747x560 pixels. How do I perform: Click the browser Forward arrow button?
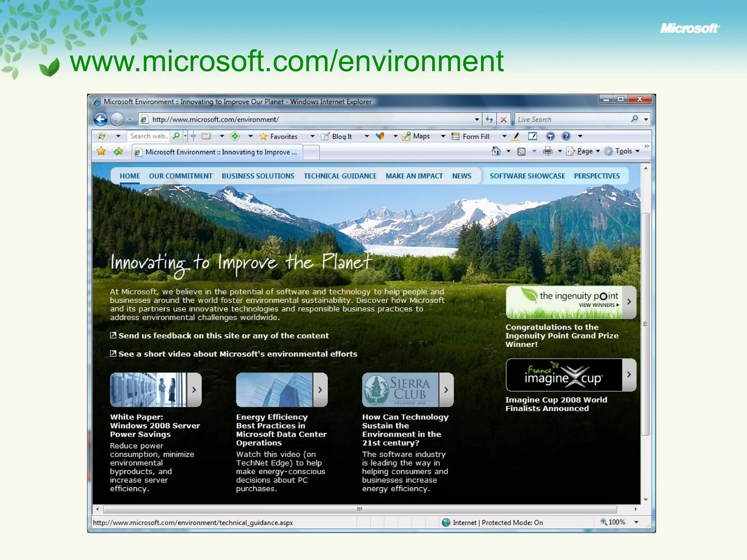tap(117, 119)
